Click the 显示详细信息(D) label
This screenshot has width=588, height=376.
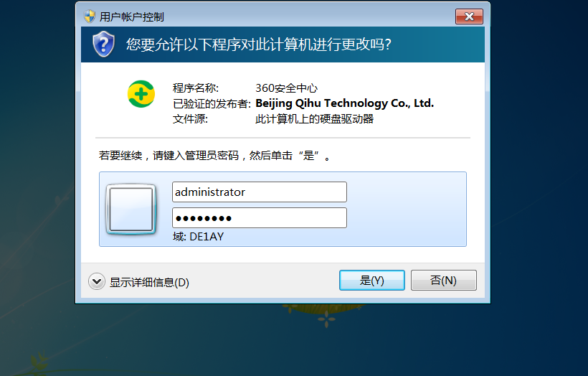point(149,282)
